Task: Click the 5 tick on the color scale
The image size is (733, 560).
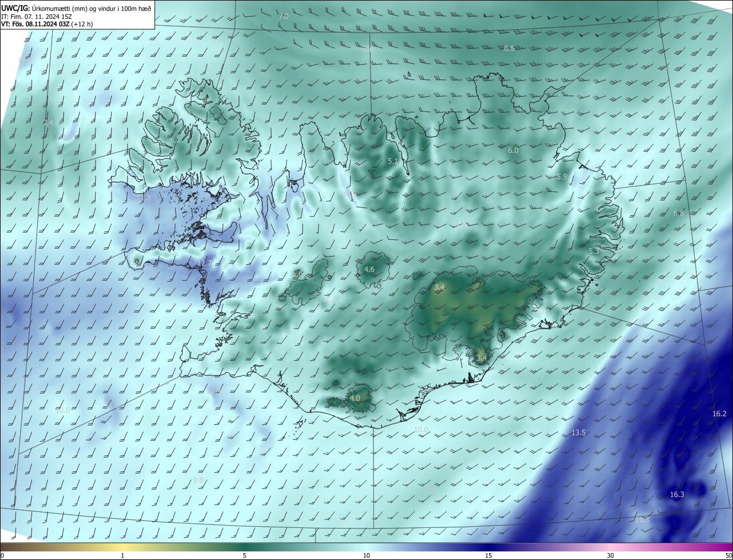Action: point(245,556)
